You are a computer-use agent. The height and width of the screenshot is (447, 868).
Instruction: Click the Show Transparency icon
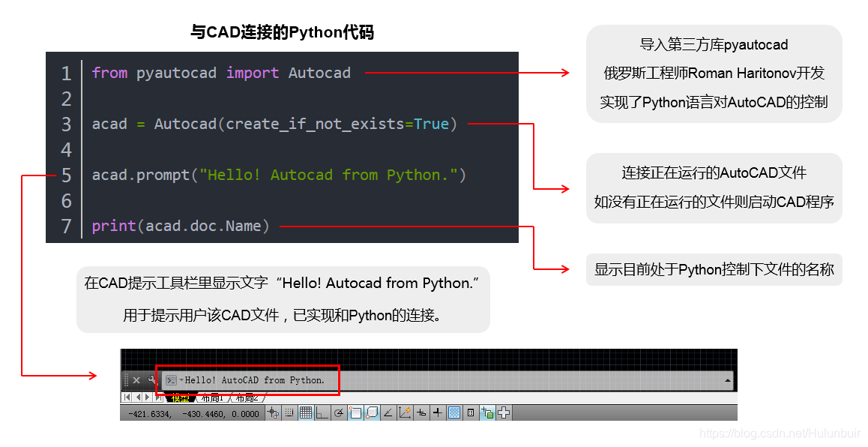click(455, 412)
